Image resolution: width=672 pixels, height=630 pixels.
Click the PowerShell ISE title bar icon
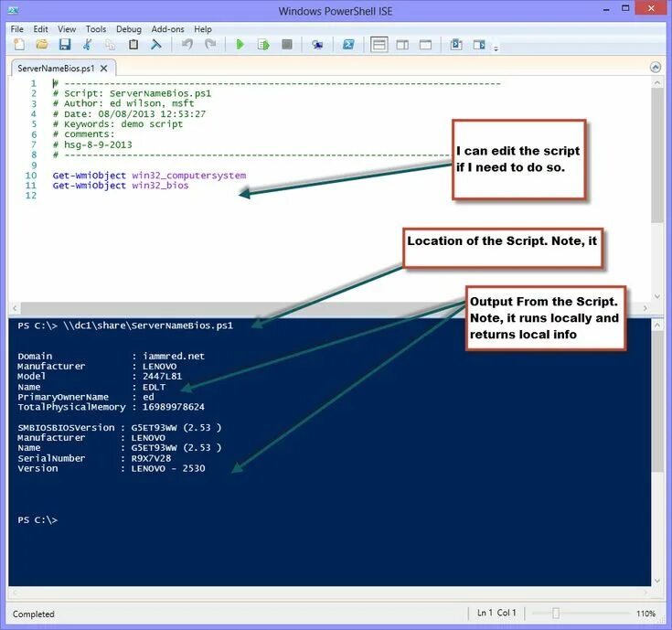pos(14,10)
